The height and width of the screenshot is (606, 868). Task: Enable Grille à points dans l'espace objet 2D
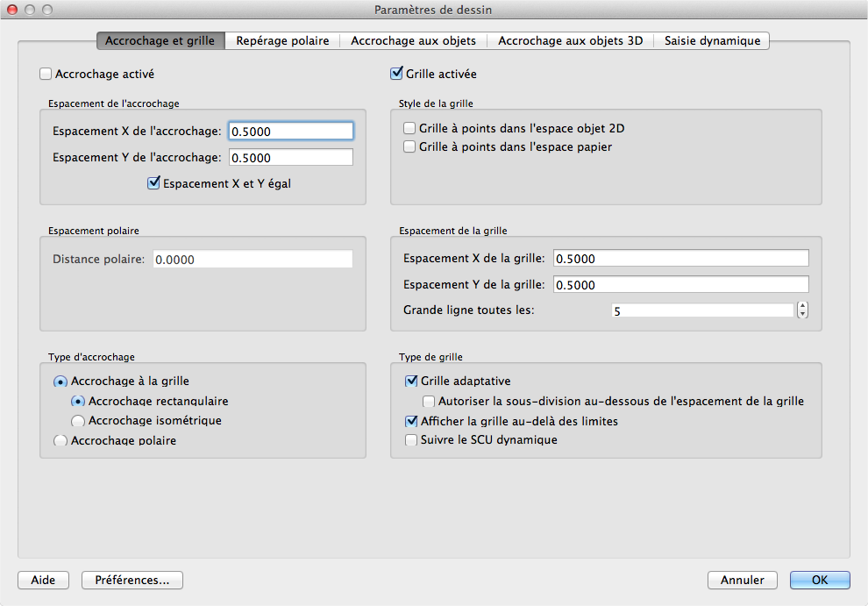click(x=409, y=128)
